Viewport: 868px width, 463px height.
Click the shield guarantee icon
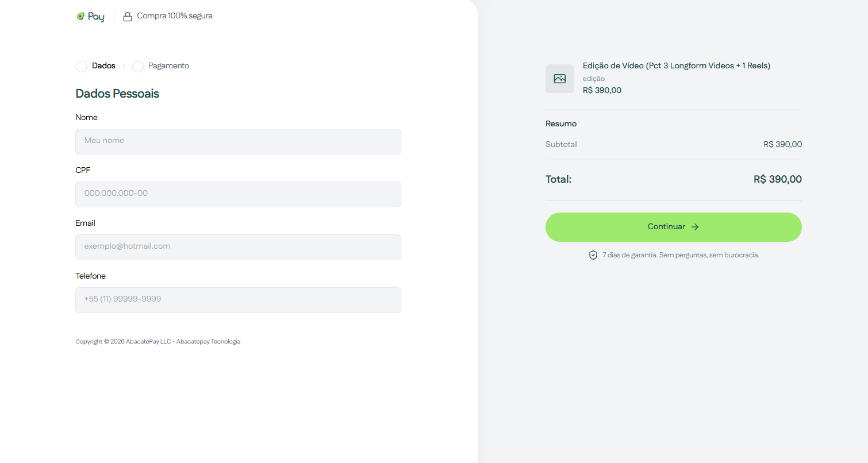click(x=593, y=255)
